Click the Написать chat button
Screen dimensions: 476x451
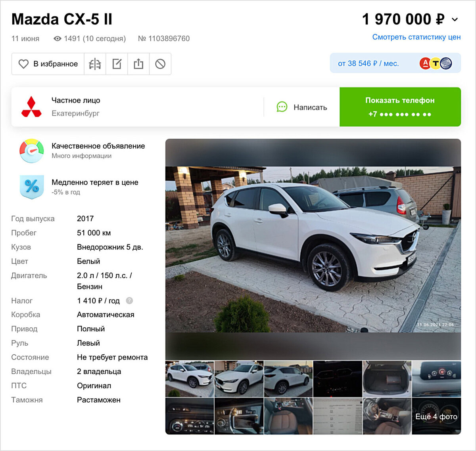point(302,107)
